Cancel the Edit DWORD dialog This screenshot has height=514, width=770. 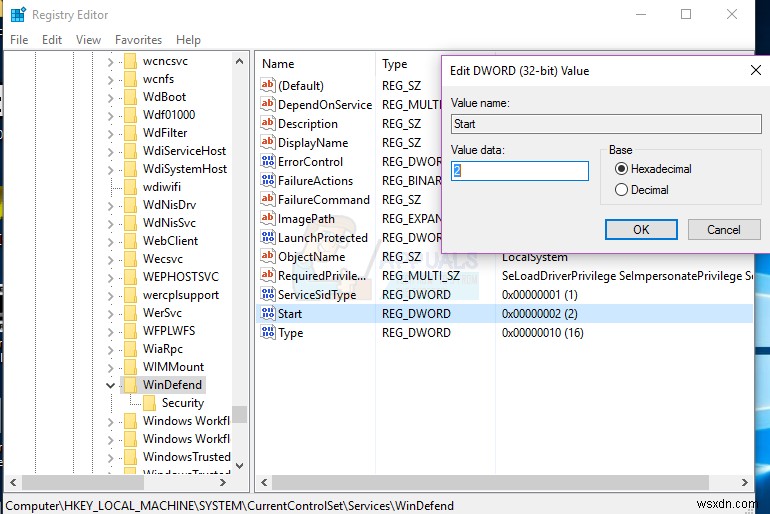[724, 230]
